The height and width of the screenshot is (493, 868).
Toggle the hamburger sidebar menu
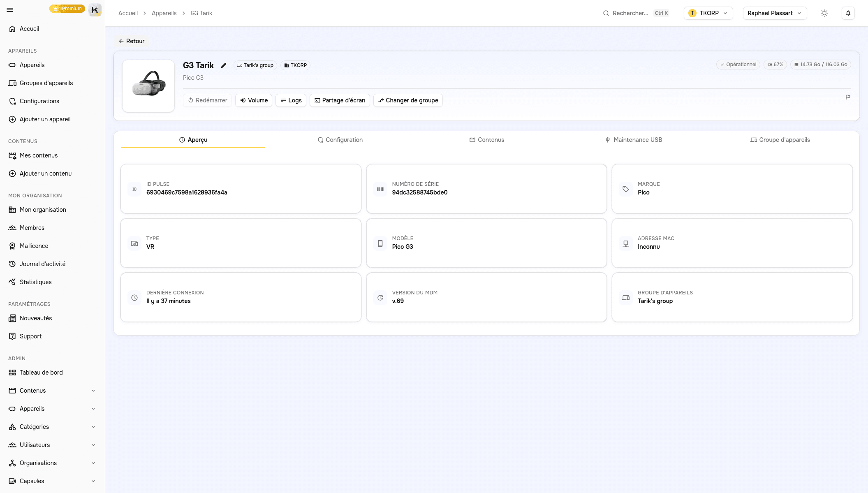pos(10,10)
